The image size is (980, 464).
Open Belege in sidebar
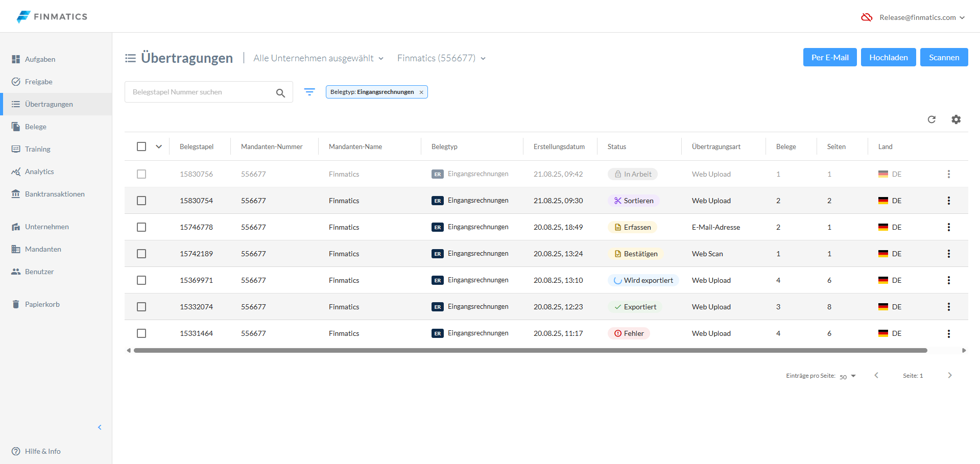tap(56, 127)
